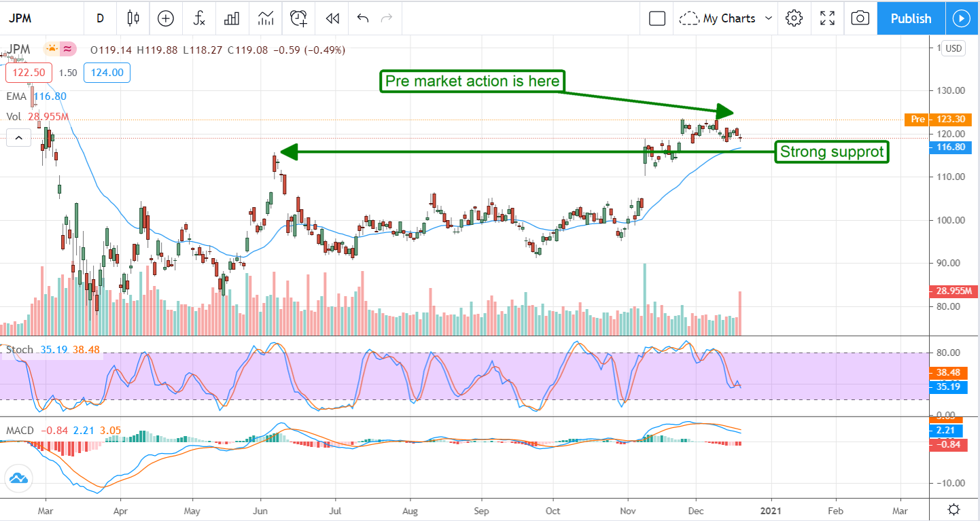980x521 pixels.
Task: Select the MACD indicator legend label
Action: tap(21, 431)
